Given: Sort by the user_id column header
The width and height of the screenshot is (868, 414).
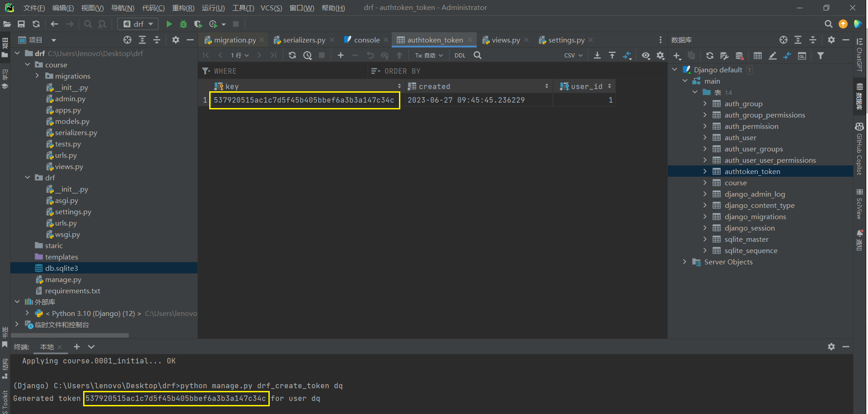Looking at the screenshot, I should pyautogui.click(x=586, y=86).
